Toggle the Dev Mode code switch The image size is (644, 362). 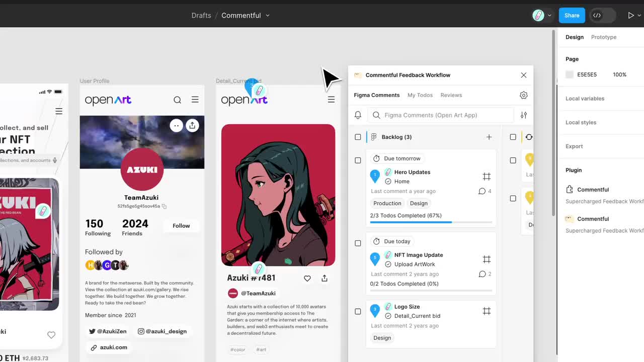pos(603,15)
